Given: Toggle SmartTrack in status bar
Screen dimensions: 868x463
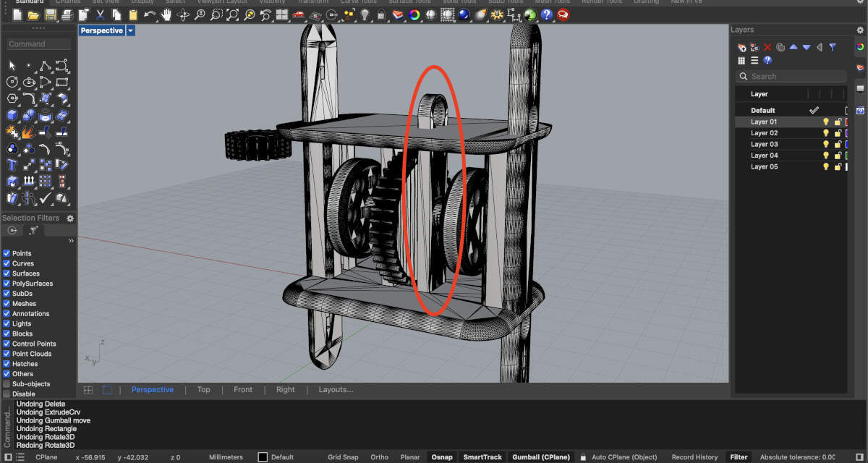Looking at the screenshot, I should pyautogui.click(x=483, y=457).
